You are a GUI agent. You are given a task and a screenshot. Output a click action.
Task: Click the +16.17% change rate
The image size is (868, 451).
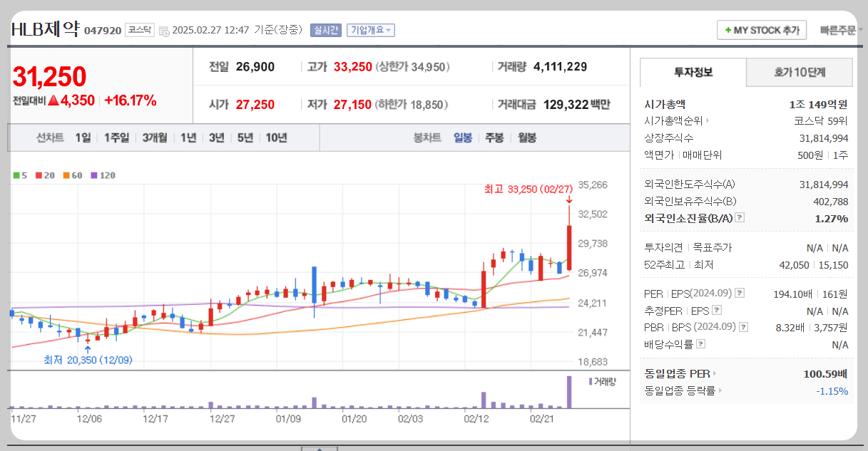pos(131,100)
